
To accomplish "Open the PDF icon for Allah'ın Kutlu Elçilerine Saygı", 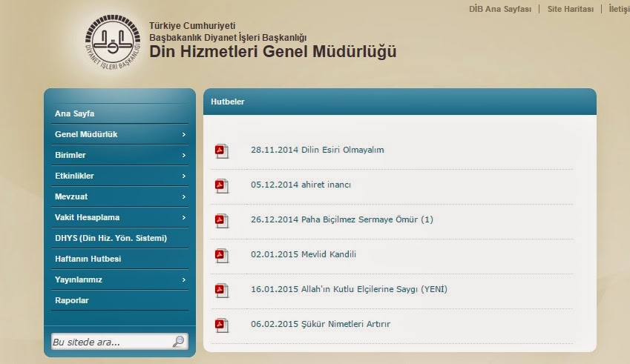I will (221, 291).
